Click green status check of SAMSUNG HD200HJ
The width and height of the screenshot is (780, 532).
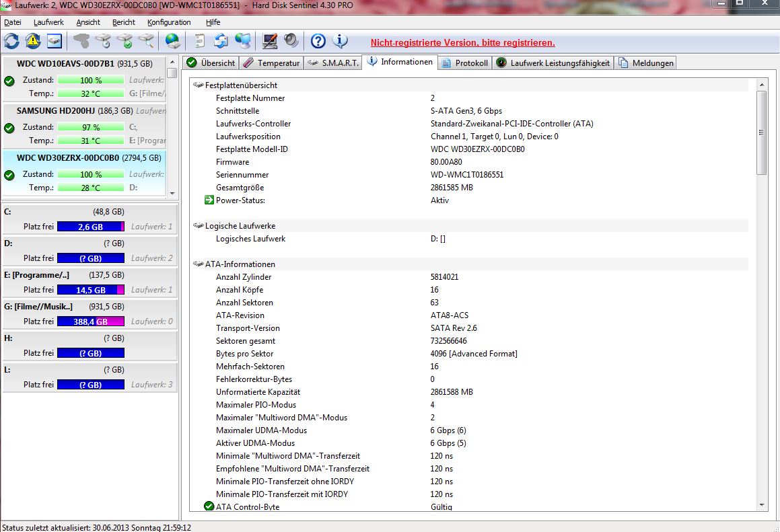click(9, 128)
